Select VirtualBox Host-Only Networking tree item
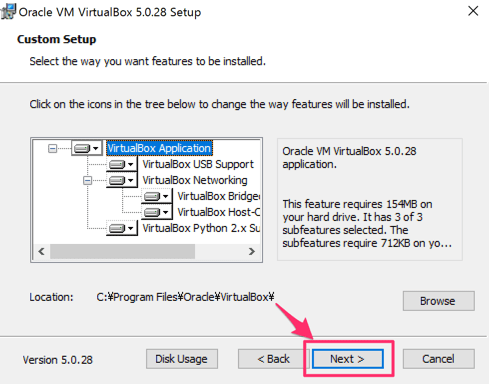489x384 pixels. (219, 212)
